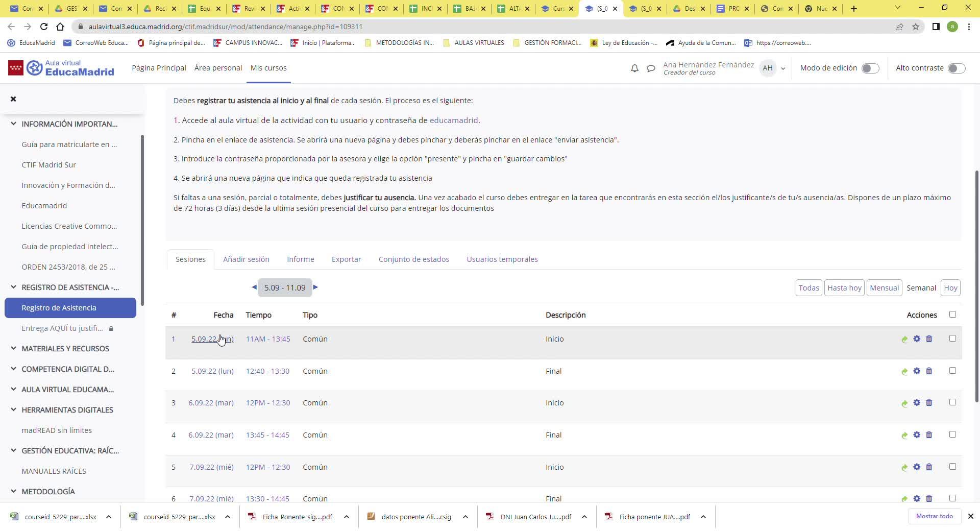Check the select-all sessions checkbox in header
This screenshot has height=531, width=980.
point(952,315)
